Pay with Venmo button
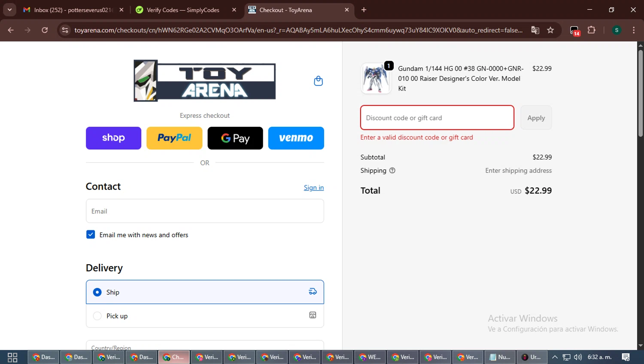The height and width of the screenshot is (364, 644). tap(296, 138)
